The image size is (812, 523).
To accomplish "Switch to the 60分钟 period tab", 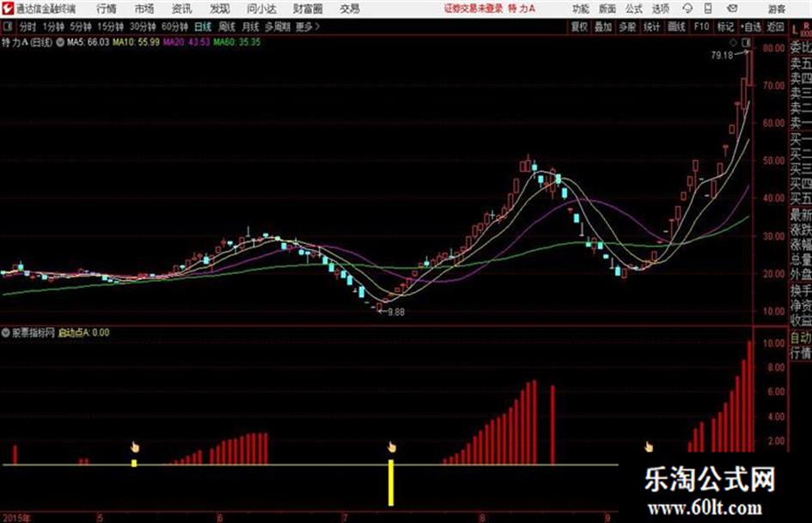I will pos(174,27).
